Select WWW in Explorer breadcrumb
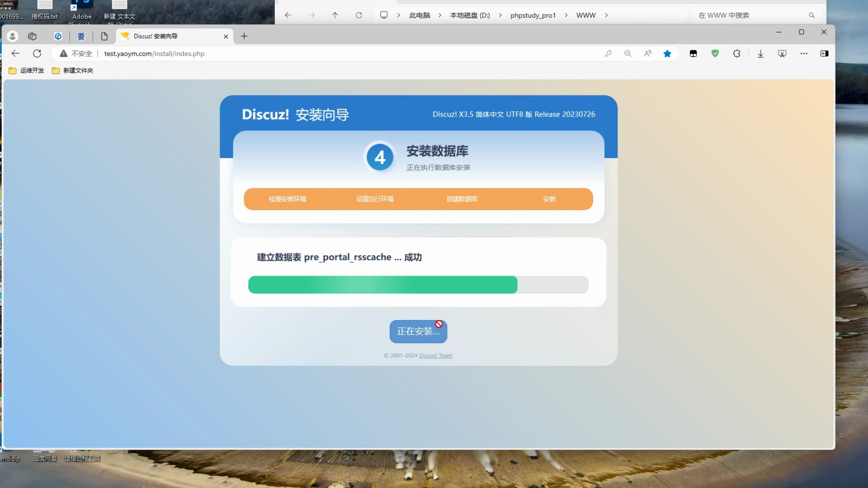868x488 pixels. click(586, 15)
